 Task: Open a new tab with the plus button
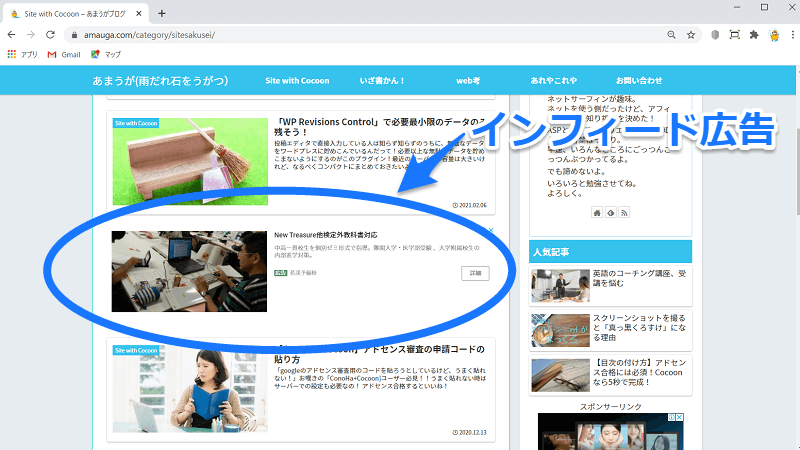coord(162,13)
